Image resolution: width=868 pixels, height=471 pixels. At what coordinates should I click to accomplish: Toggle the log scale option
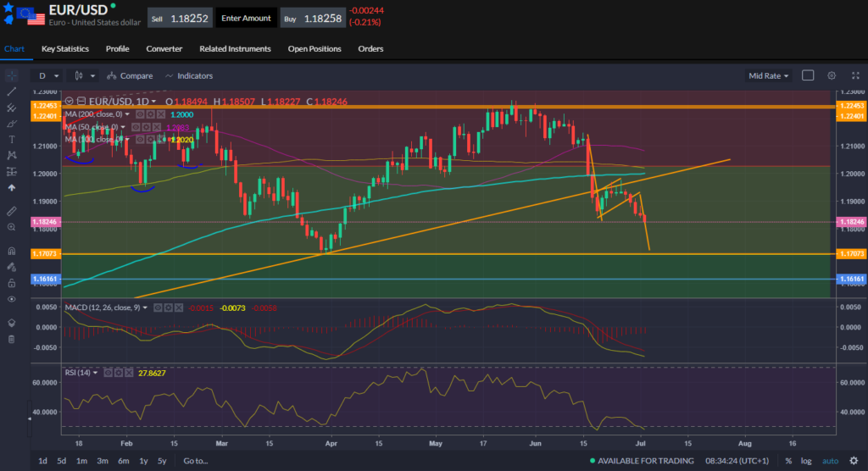[806, 461]
